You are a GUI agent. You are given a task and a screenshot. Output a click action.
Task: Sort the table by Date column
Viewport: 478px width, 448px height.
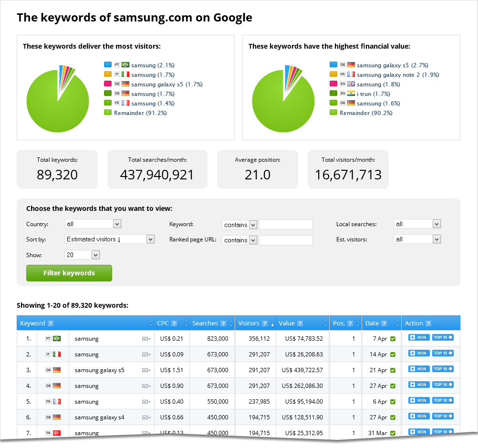[397, 323]
